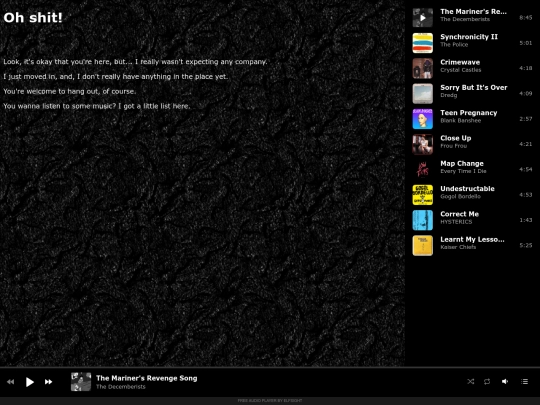Toggle repeat mode
Viewport: 540px width, 405px height.
click(x=487, y=381)
